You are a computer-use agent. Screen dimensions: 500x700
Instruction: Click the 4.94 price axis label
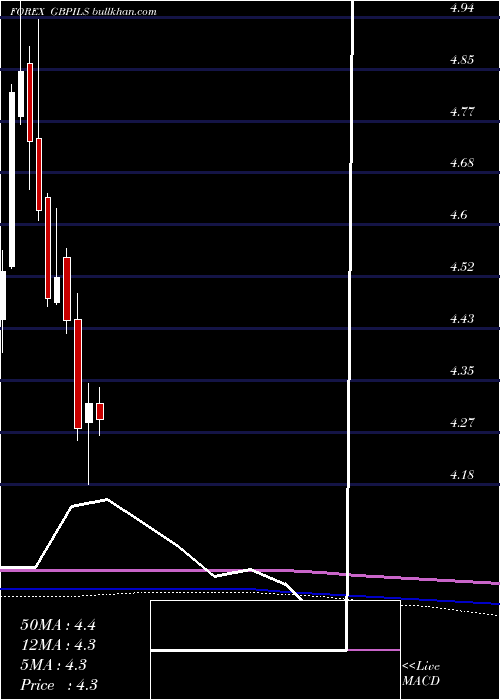tap(462, 7)
